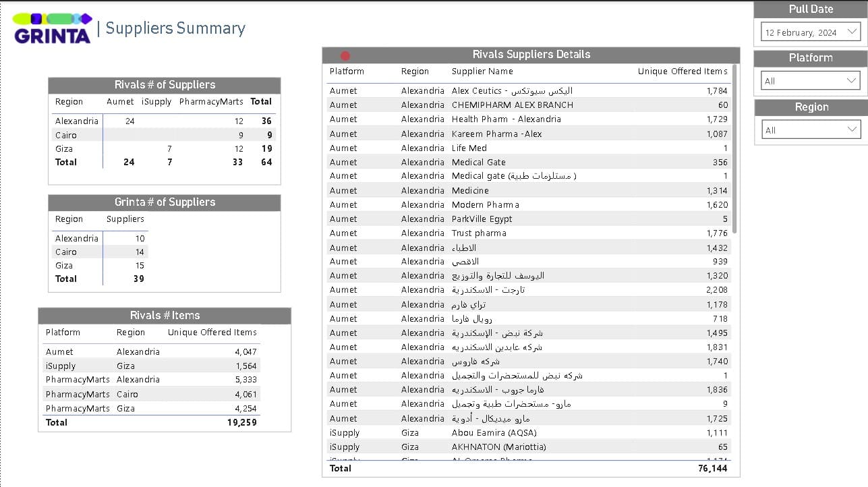Select the Medicine supplier name cell

click(x=470, y=191)
